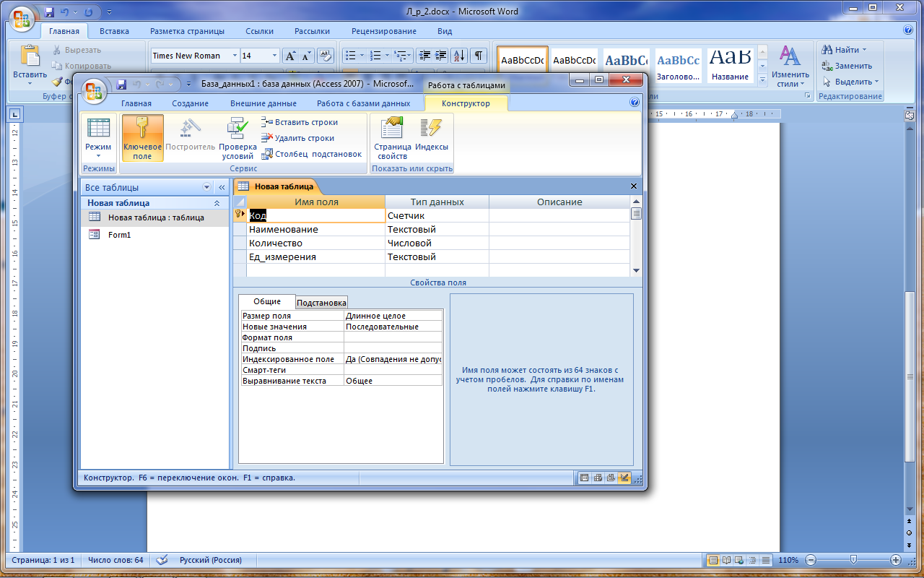Select Word draft view button

(x=766, y=560)
